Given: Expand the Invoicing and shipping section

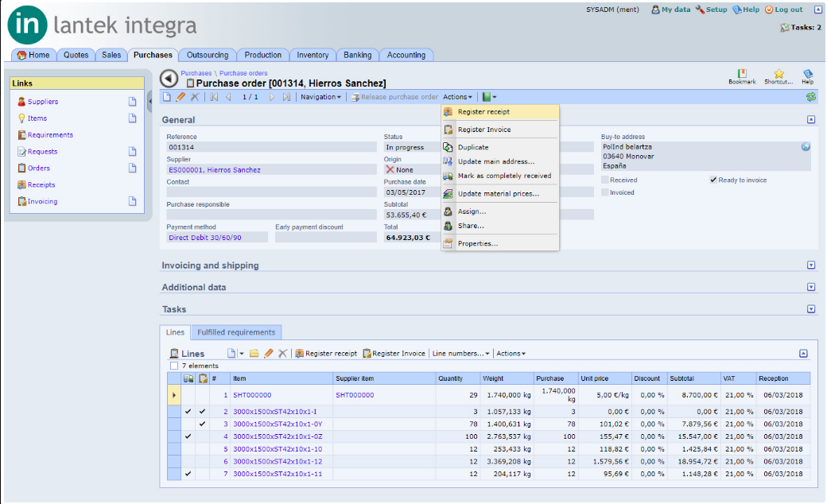Looking at the screenshot, I should pos(811,266).
